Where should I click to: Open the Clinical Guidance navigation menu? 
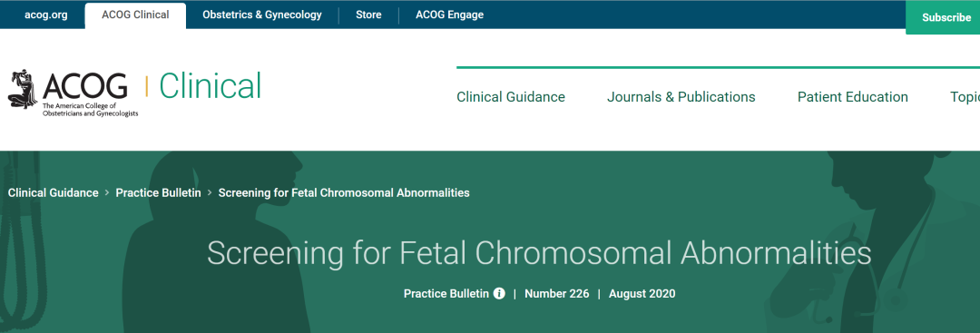coord(511,97)
